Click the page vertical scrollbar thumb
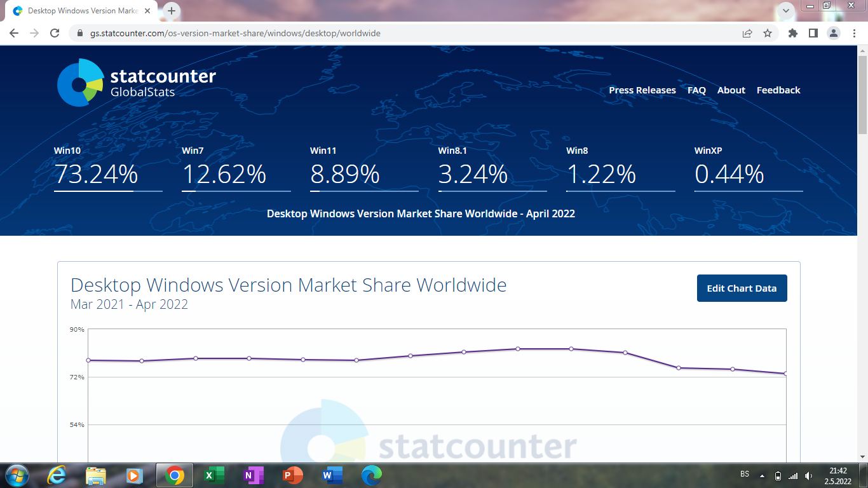The image size is (868, 488). coord(862,95)
